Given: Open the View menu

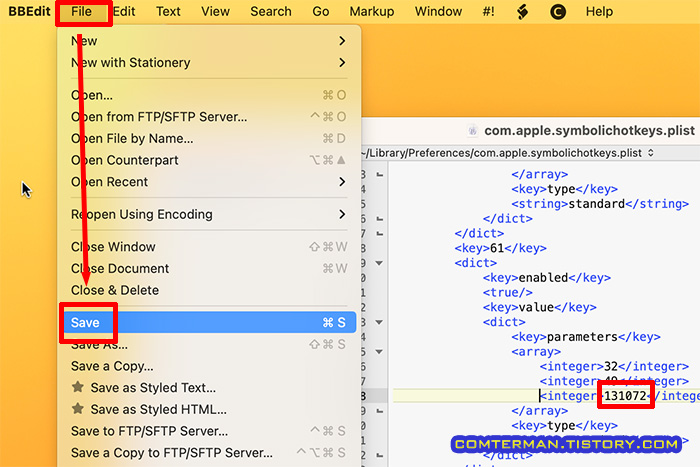Looking at the screenshot, I should (x=215, y=12).
